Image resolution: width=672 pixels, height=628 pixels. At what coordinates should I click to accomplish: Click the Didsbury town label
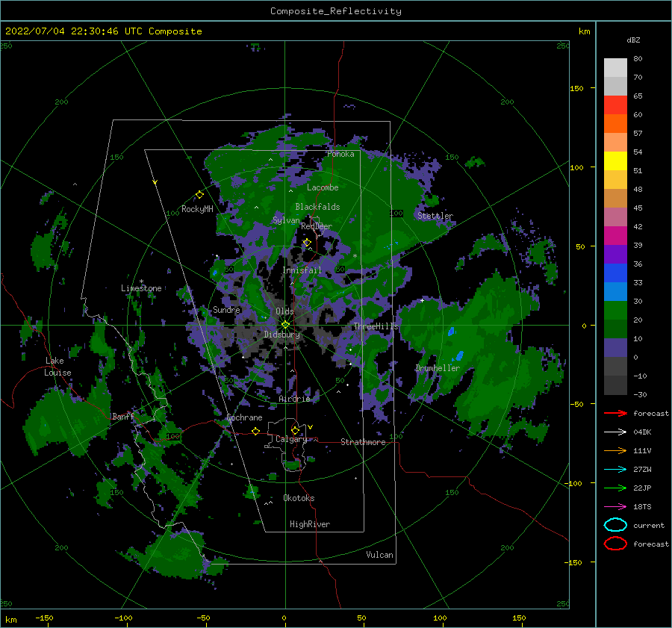282,335
